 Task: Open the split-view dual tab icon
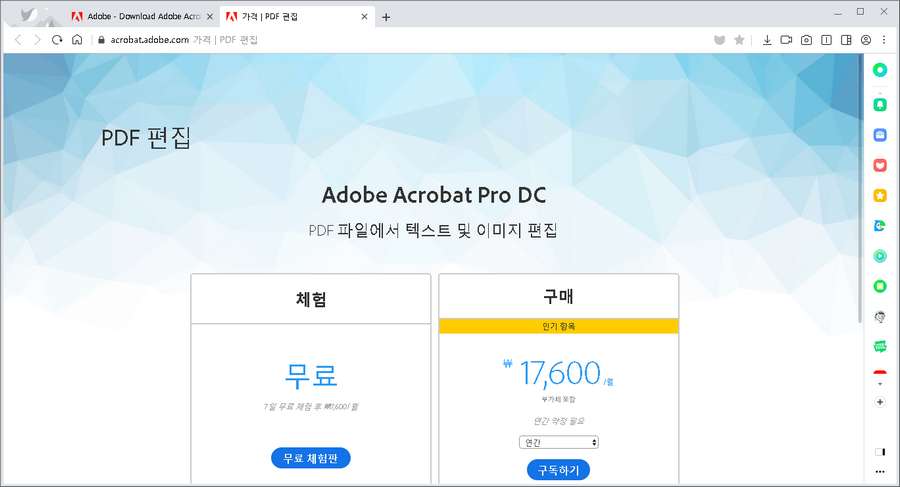tap(827, 40)
